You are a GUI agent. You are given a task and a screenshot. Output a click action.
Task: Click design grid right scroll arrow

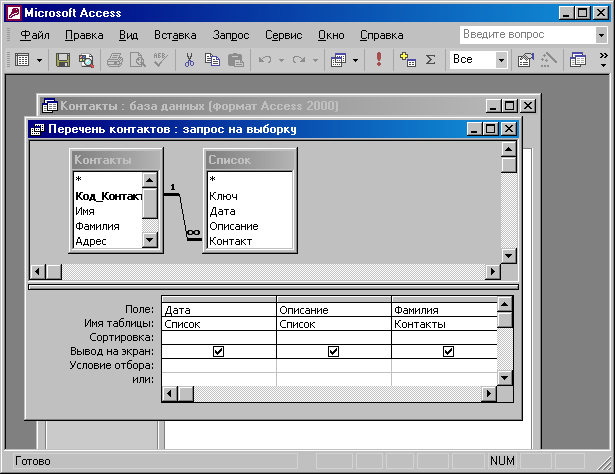(489, 393)
